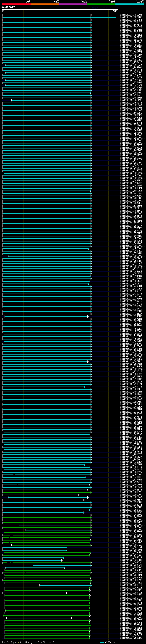146x644 pixels.
Task: Click hit label UniRef100_Q6CGB1
Action: tap(131, 321)
